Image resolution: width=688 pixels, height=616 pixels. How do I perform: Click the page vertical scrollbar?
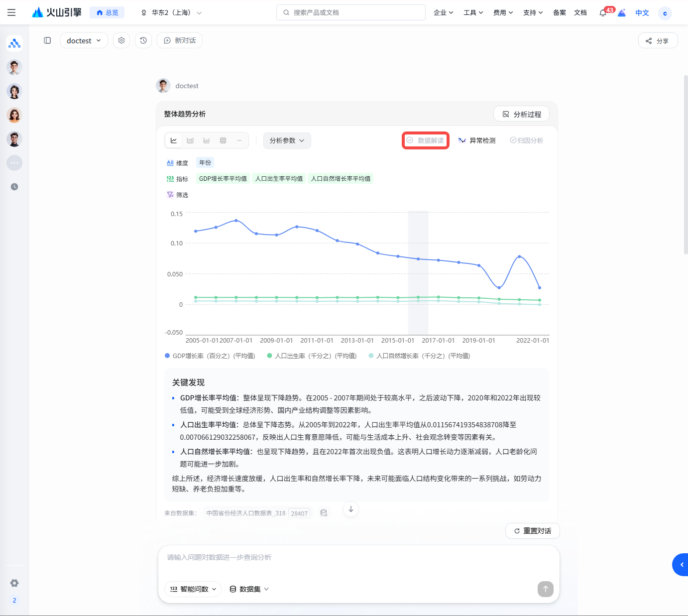point(686,164)
